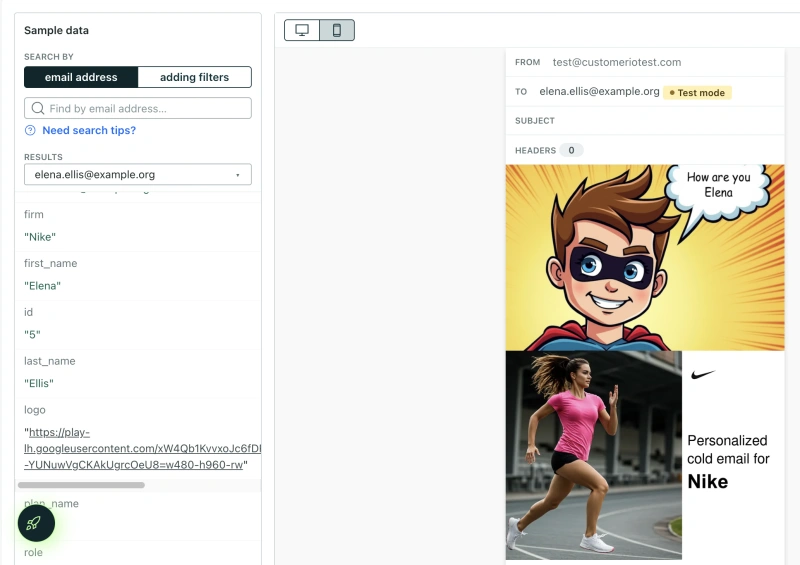Click the Personalized cold email text
This screenshot has width=800, height=565.
(x=728, y=450)
